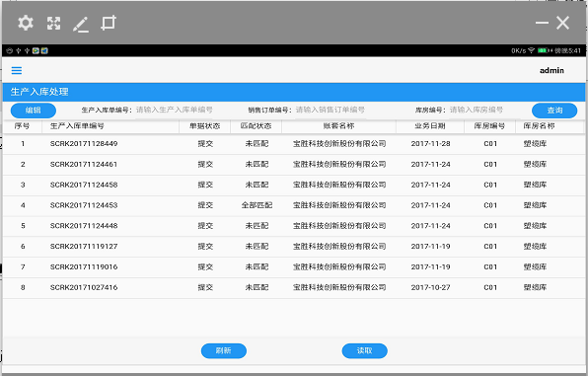Select row SCRK20171124458
Screen dimensions: 588x376
[294, 185]
